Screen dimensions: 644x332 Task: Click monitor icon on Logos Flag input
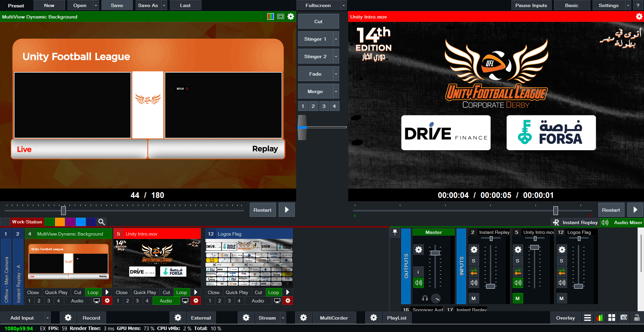click(x=277, y=301)
